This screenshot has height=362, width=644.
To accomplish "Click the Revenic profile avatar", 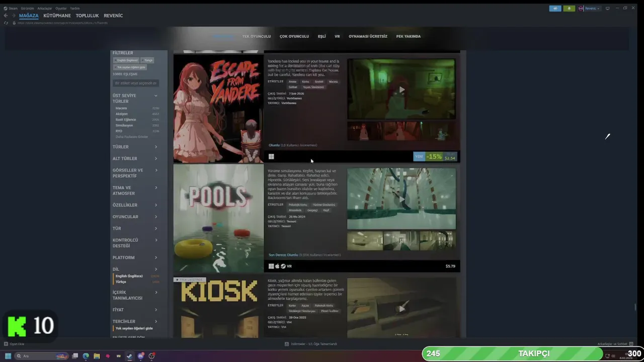I will (x=581, y=9).
